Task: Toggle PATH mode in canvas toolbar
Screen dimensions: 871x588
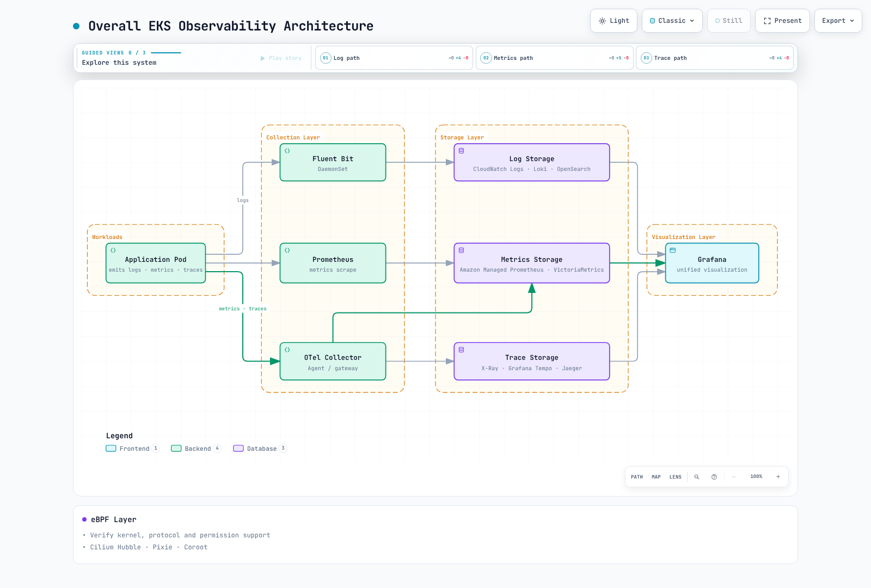Action: click(637, 477)
